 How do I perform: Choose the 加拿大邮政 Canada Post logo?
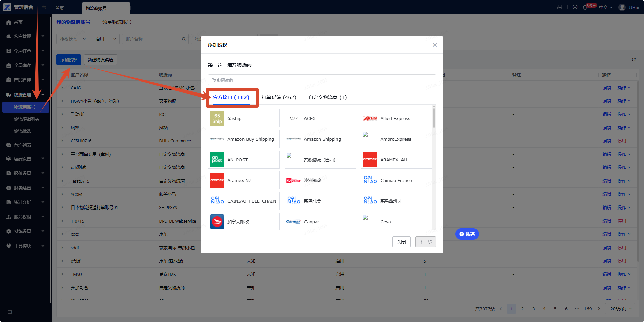[x=217, y=222]
